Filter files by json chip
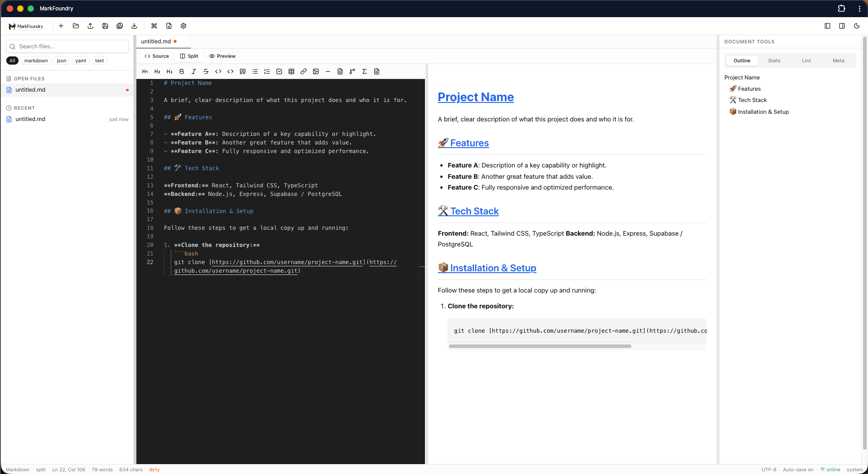 [61, 60]
